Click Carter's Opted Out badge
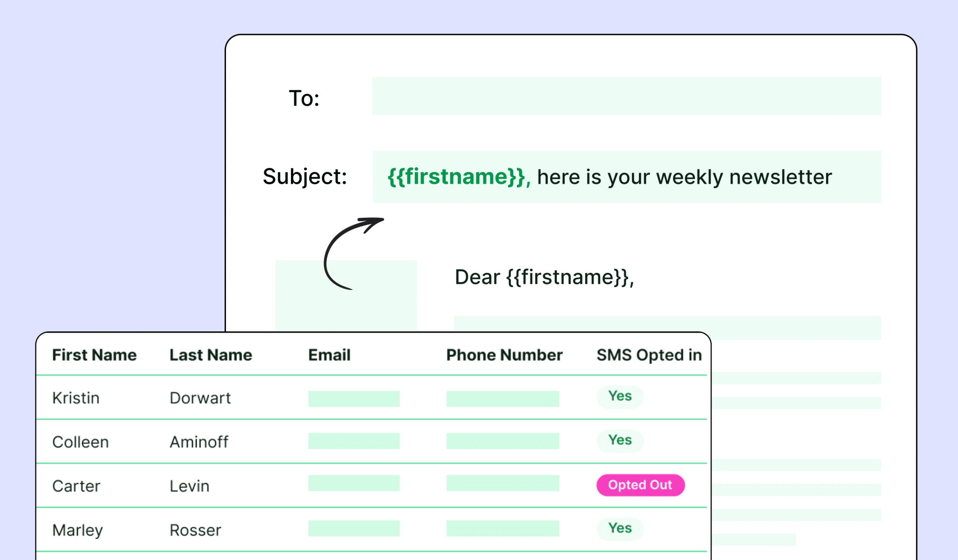 pos(640,485)
